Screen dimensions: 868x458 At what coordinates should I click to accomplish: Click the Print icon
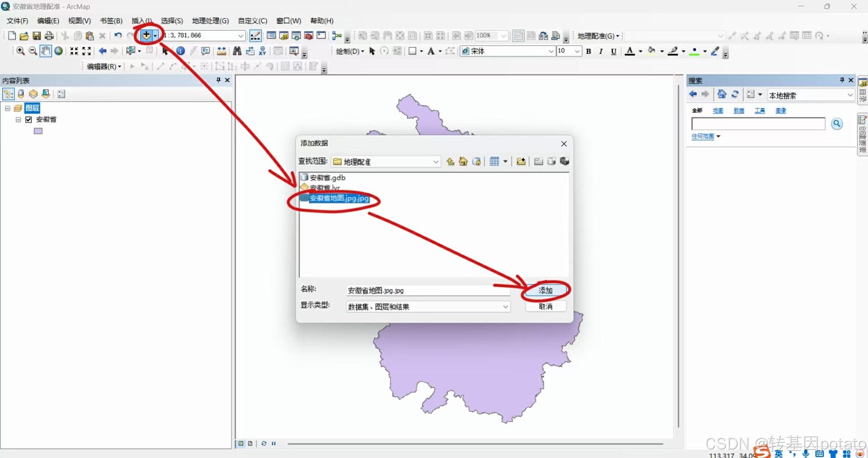(x=49, y=36)
